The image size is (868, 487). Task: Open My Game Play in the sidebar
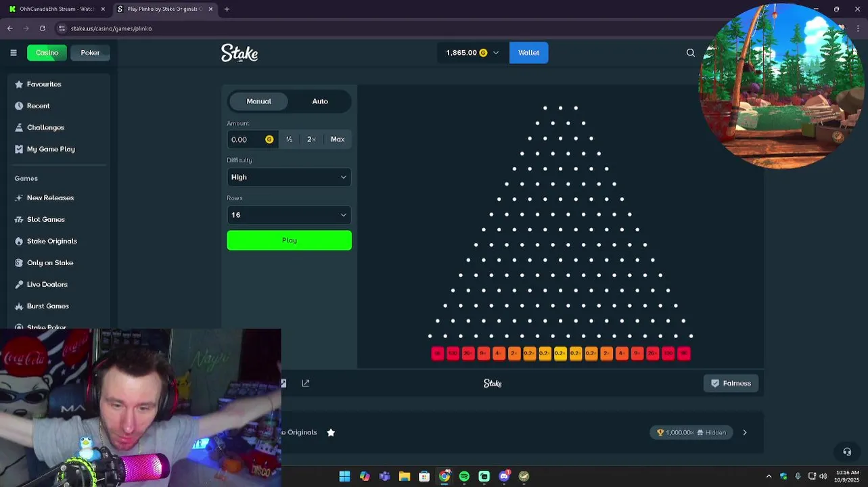click(x=51, y=149)
